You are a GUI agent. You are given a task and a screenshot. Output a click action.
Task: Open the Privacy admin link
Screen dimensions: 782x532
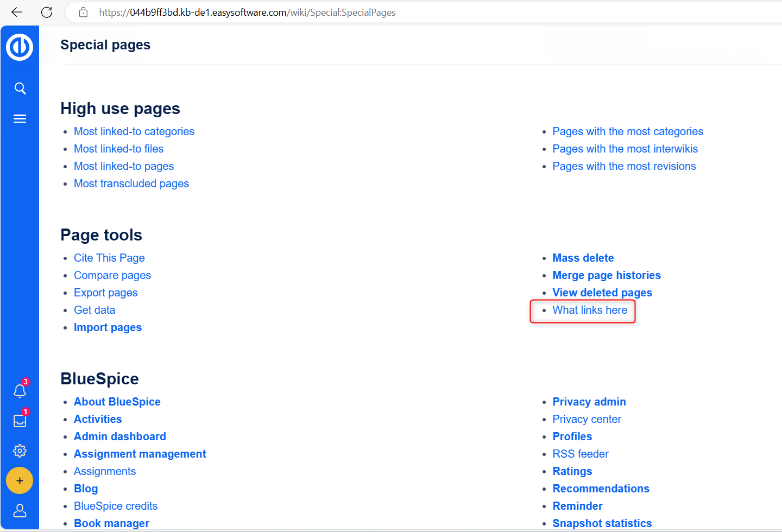589,402
